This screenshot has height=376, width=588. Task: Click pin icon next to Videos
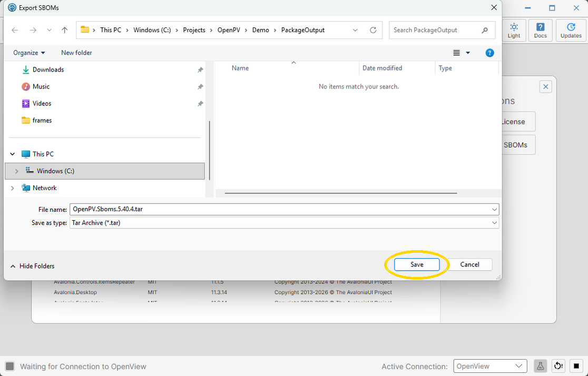(x=200, y=103)
